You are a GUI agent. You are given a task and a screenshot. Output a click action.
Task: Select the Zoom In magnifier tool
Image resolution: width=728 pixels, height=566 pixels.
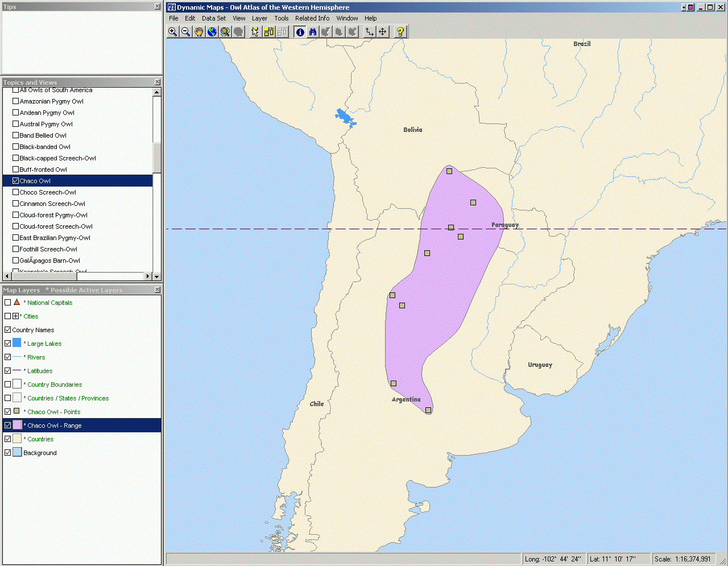(x=172, y=32)
